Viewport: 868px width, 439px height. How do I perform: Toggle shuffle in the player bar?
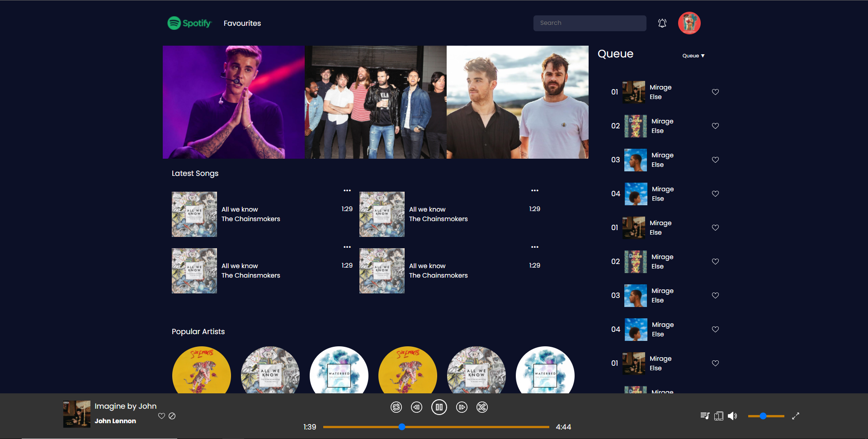click(x=482, y=407)
